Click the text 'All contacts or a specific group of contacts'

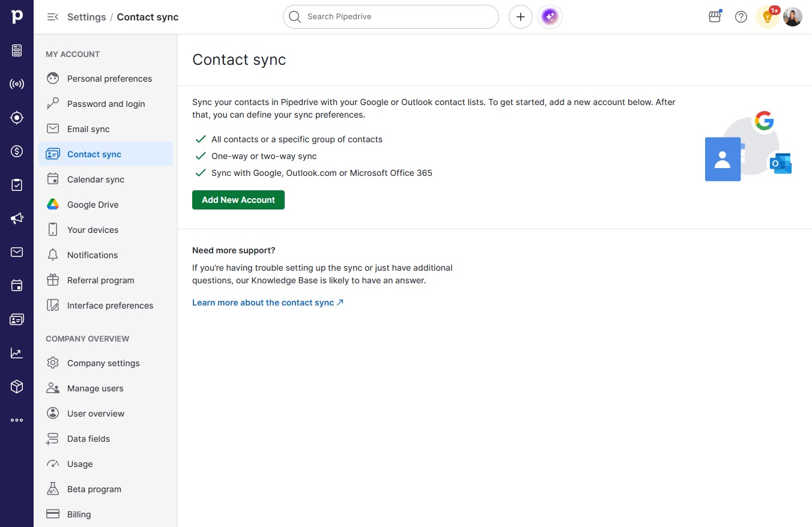(297, 139)
